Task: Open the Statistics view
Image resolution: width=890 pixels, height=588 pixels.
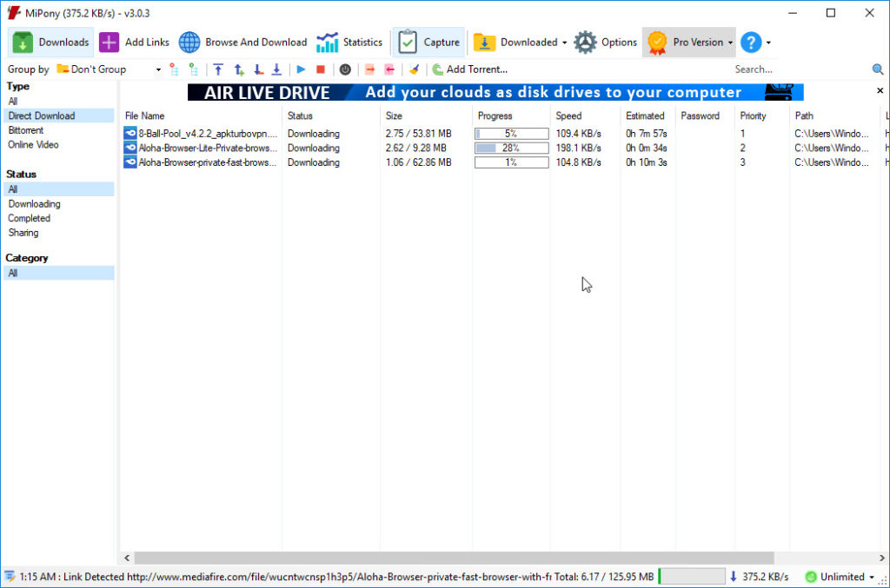Action: (349, 42)
